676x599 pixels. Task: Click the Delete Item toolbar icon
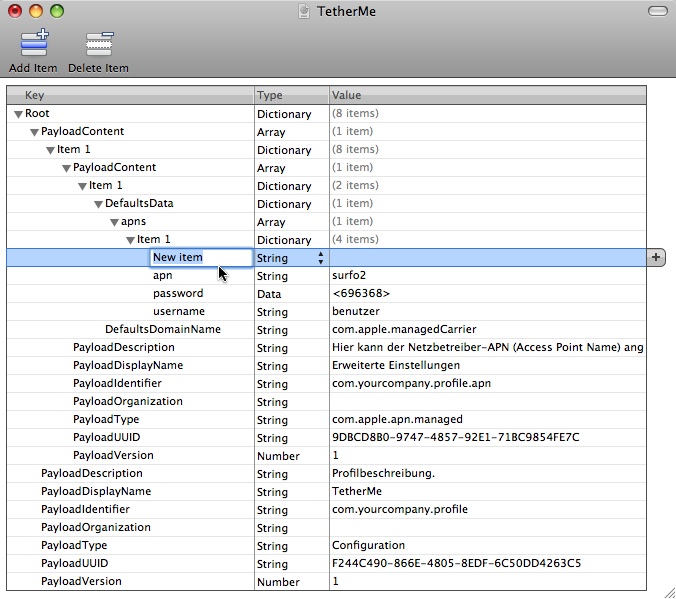click(98, 46)
